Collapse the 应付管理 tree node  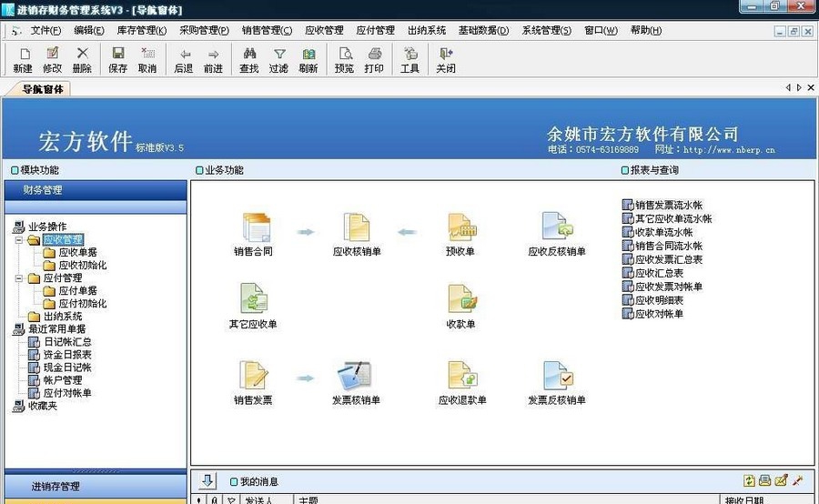[19, 278]
